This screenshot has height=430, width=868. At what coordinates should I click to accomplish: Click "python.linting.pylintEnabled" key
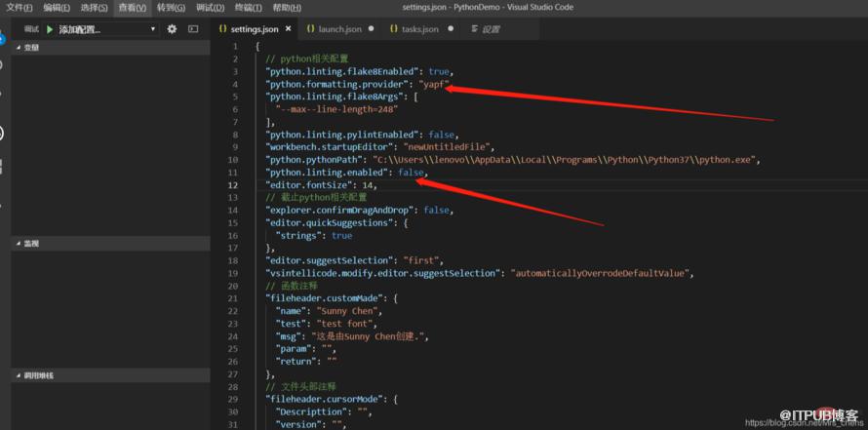point(342,135)
